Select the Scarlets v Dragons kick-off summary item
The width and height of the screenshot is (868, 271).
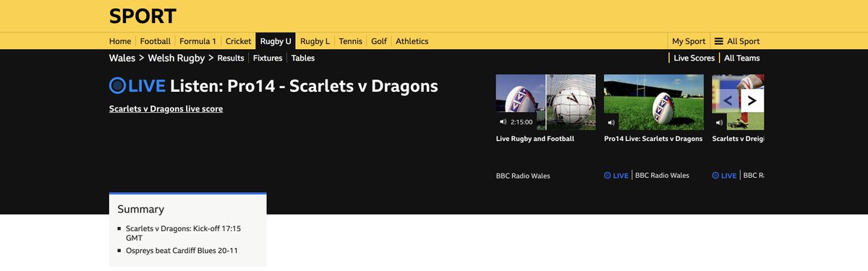[183, 233]
